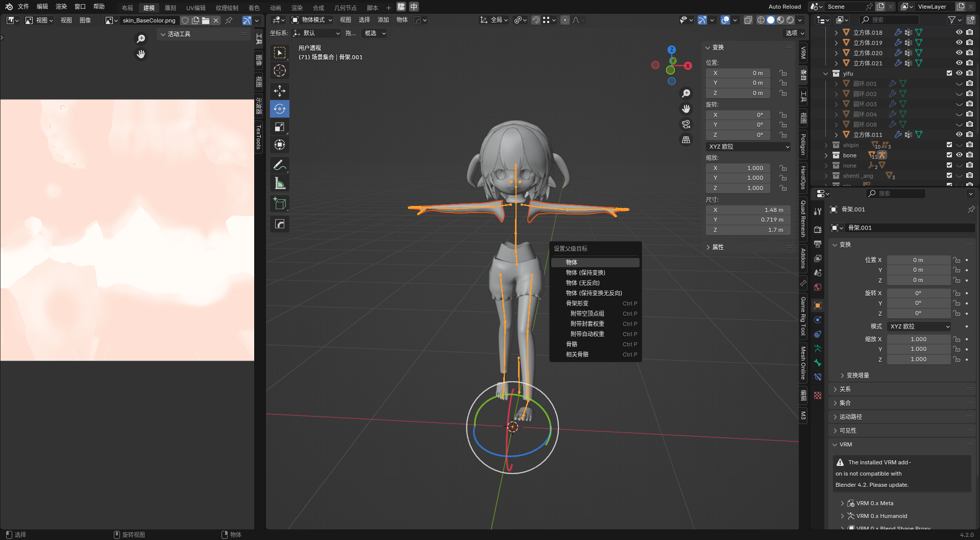980x540 pixels.
Task: Click the Add Cube tool icon
Action: (x=279, y=203)
